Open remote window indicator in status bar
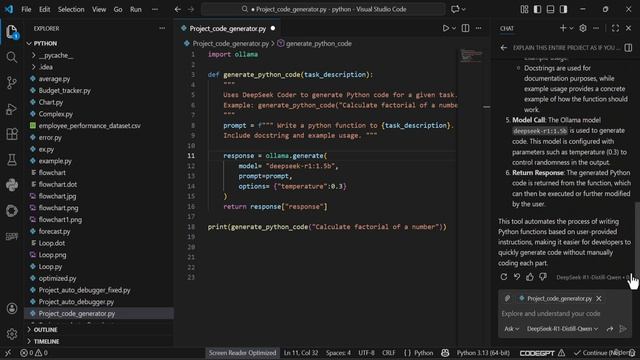The width and height of the screenshot is (640, 360). point(8,353)
